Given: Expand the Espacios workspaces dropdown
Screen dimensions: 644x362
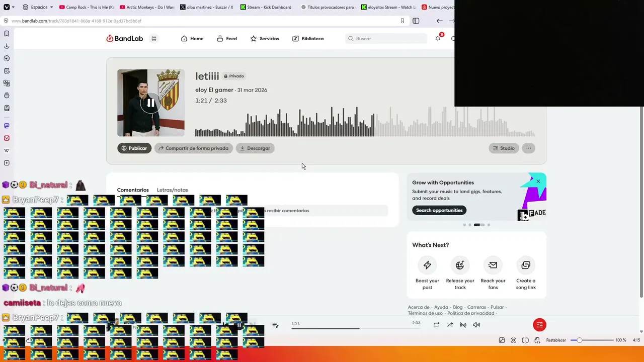Looking at the screenshot, I should click(38, 7).
